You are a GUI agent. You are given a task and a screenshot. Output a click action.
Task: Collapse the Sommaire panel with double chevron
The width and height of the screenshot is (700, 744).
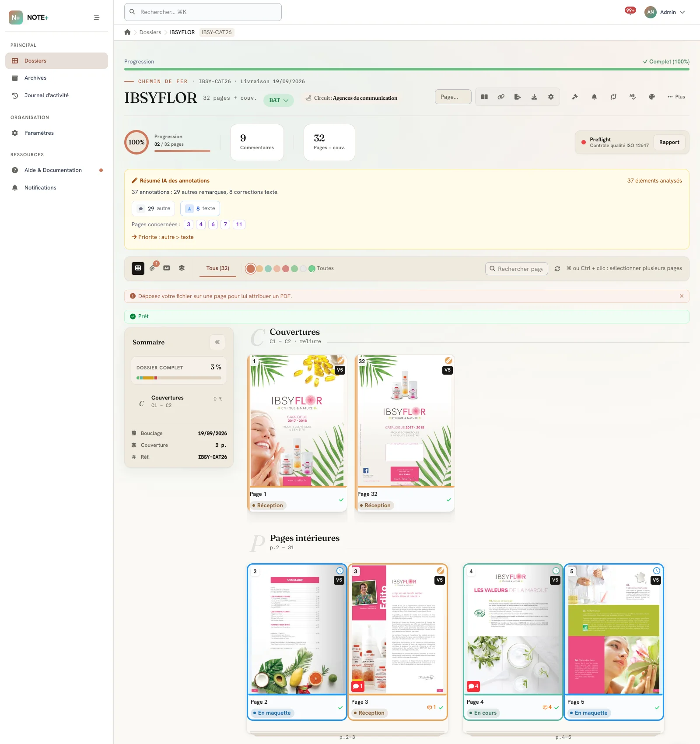click(217, 342)
